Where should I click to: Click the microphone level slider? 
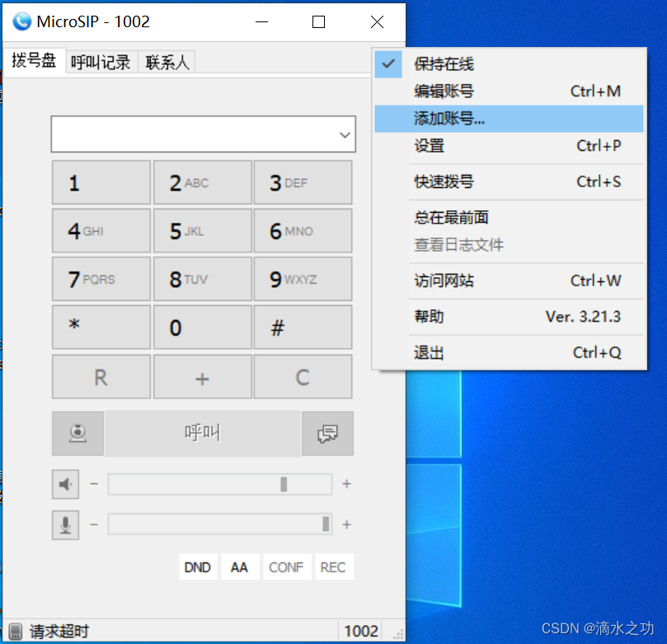(x=220, y=524)
